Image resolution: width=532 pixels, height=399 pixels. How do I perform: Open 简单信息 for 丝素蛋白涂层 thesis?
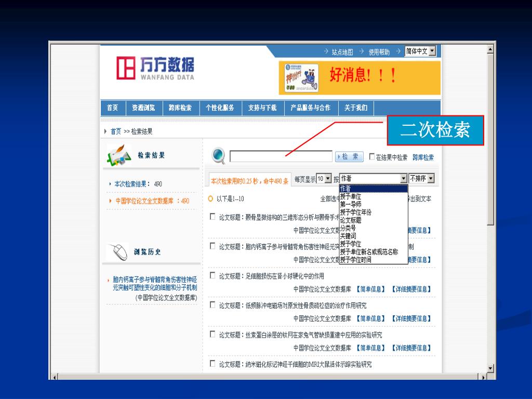point(370,348)
